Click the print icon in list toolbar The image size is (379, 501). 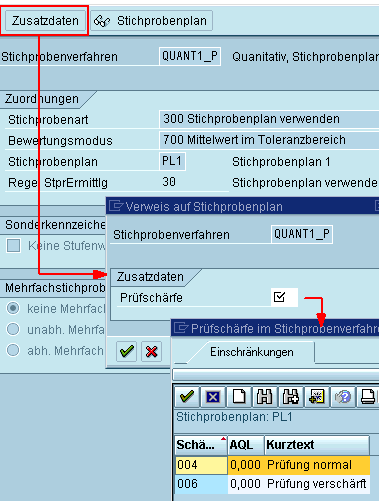tap(368, 397)
